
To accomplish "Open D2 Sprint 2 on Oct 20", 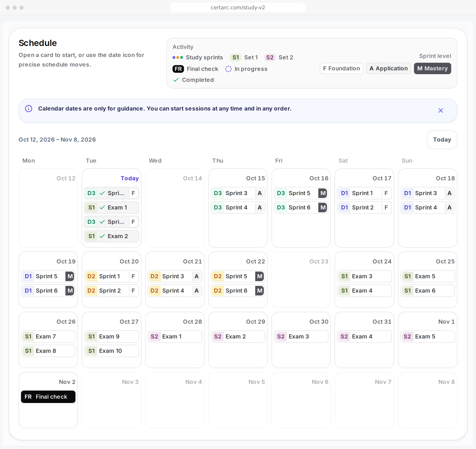I will (112, 291).
